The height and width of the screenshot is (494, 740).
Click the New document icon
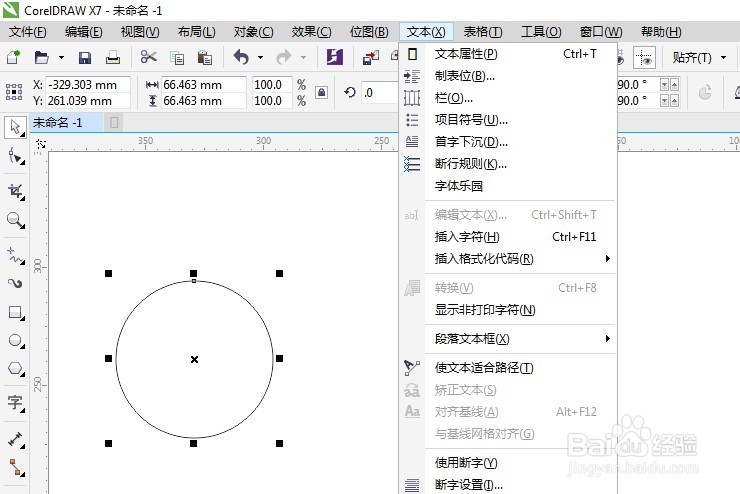pos(13,58)
